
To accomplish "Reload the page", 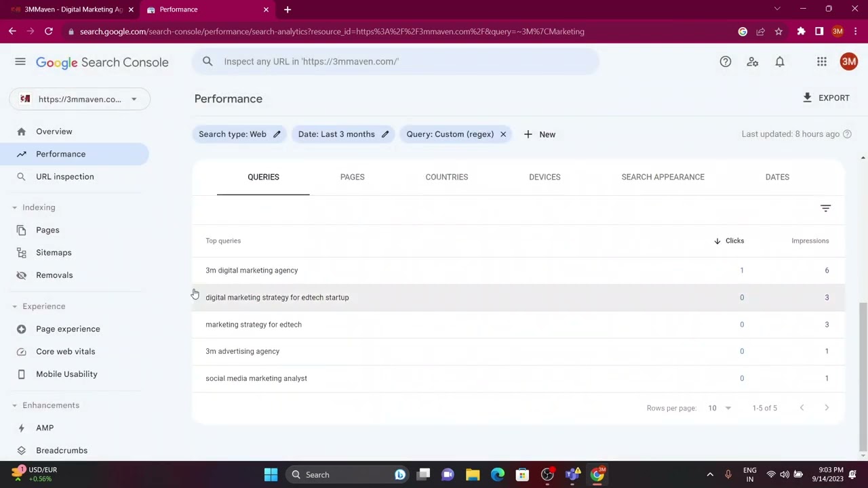I will [x=49, y=31].
